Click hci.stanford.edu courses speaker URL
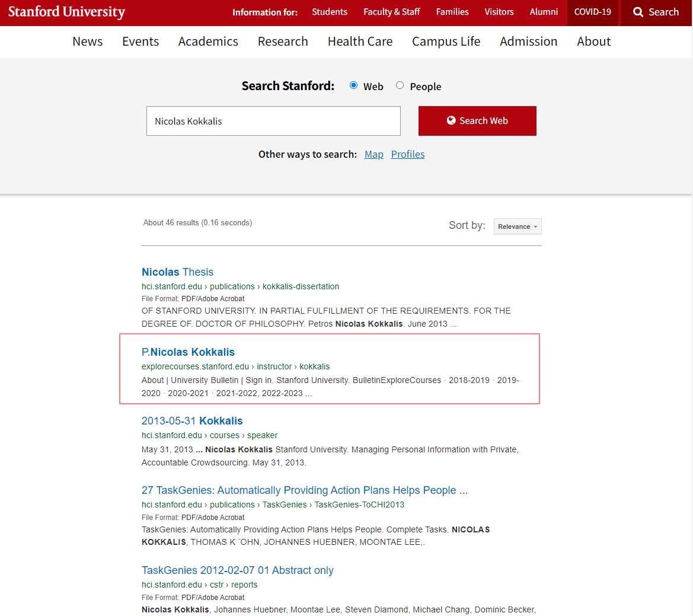 point(209,435)
